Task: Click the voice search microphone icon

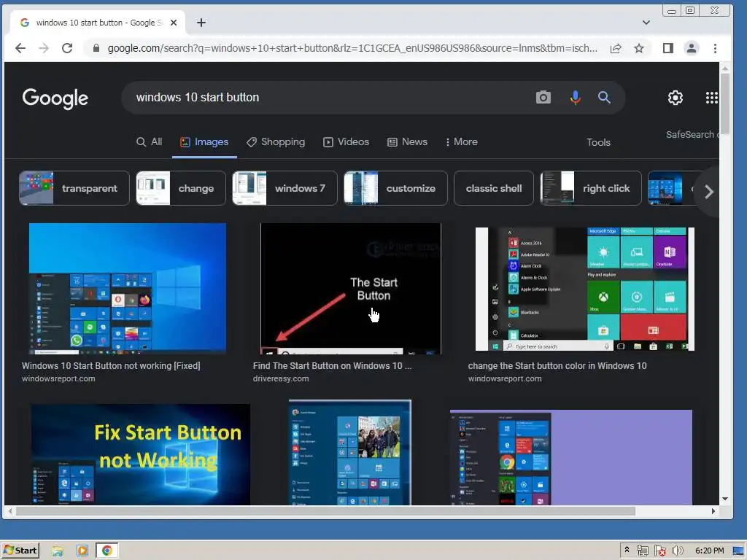Action: [575, 97]
